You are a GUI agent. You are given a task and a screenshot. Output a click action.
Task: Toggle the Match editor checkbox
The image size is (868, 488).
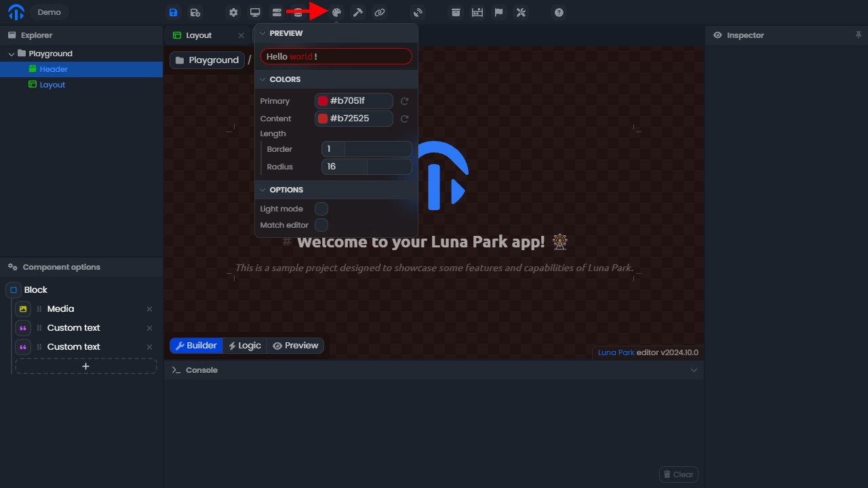click(321, 225)
